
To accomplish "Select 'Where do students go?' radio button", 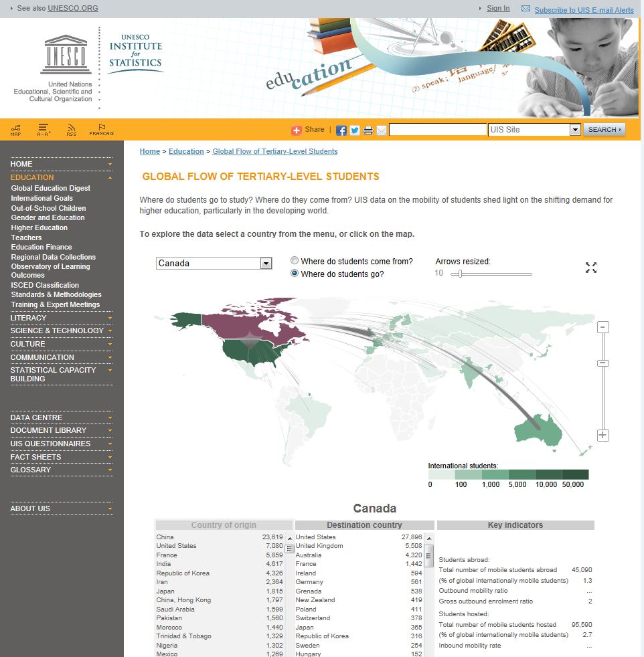I will coord(295,274).
